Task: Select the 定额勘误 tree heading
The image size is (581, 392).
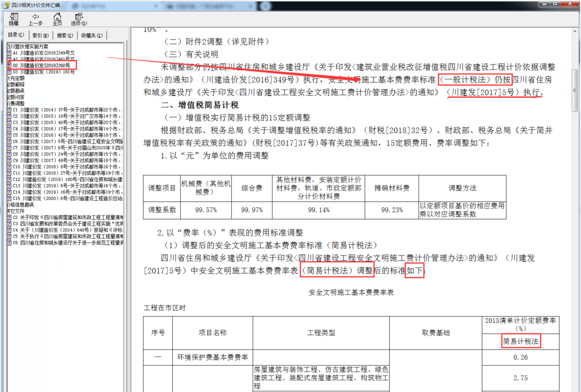Action: (x=16, y=90)
